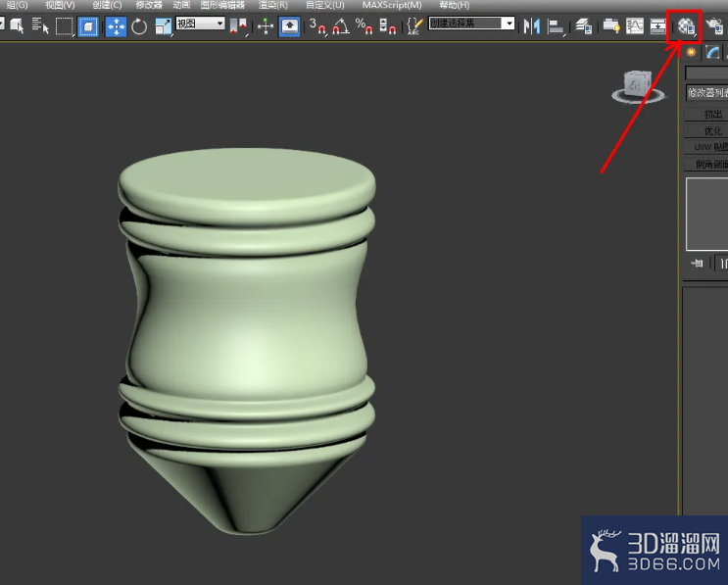Open Edit Named Selection Sets

[414, 26]
